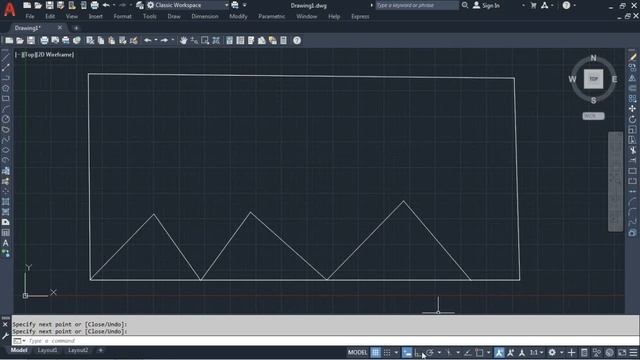Click the Save icon in the Standard toolbar
Screen dimensions: 640x360
(31, 40)
